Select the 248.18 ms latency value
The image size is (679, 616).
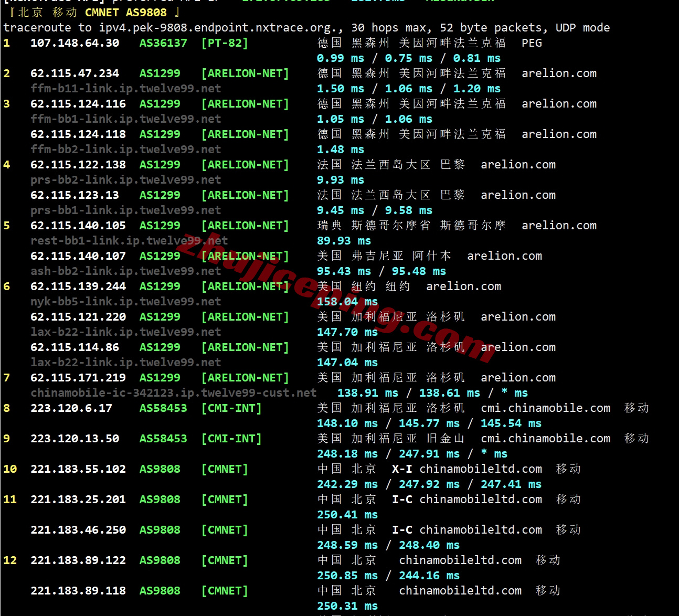[347, 454]
